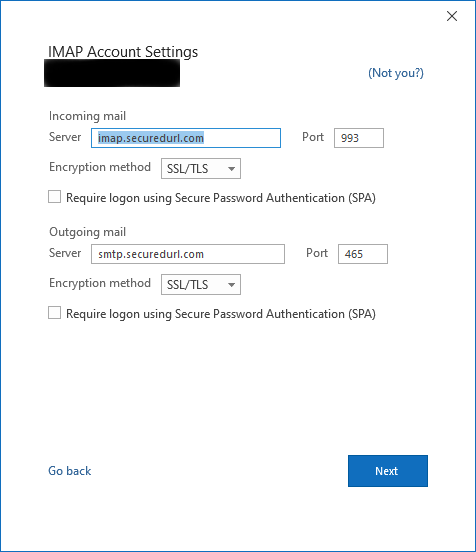476x552 pixels.
Task: Expand the outgoing mail encryption dropdown arrow
Action: coord(231,284)
